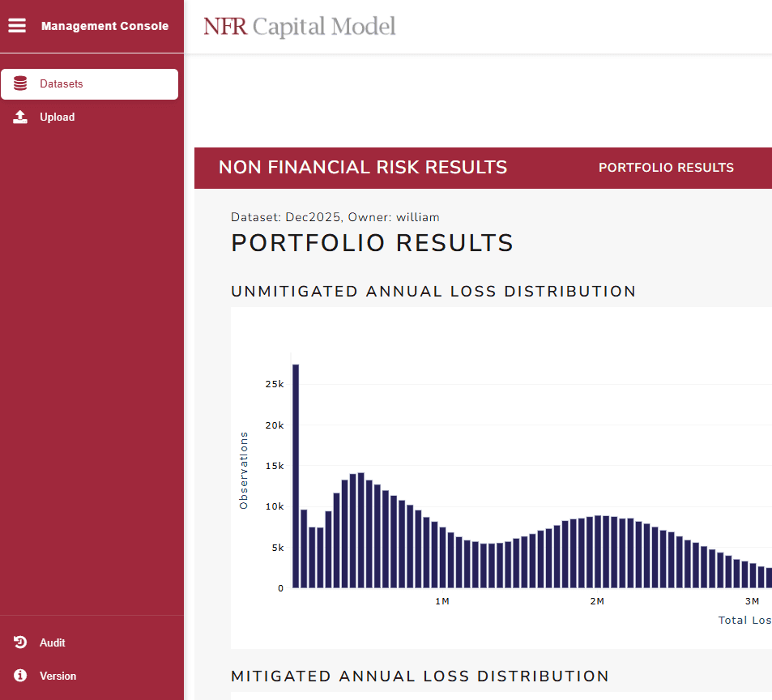Click the Version info icon
This screenshot has width=772, height=700.
pyautogui.click(x=20, y=676)
